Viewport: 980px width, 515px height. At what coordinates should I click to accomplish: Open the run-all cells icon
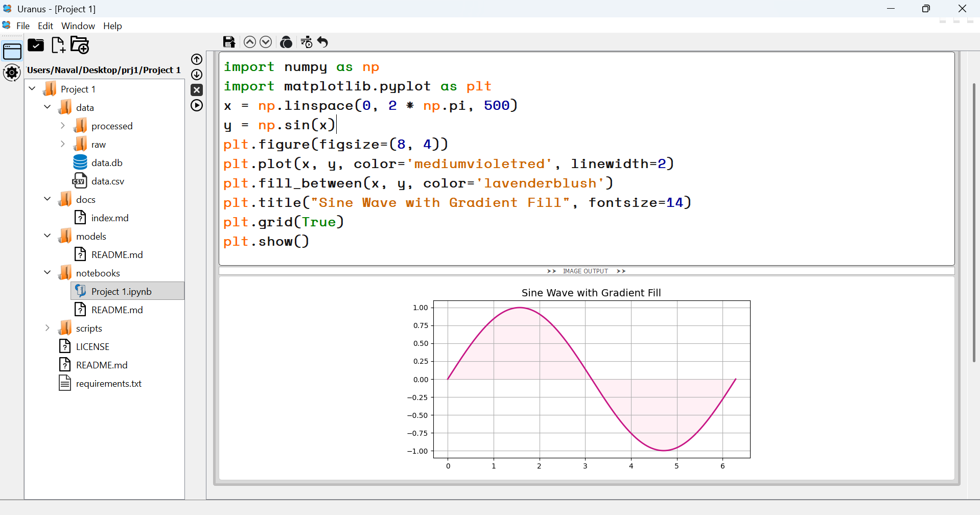[x=307, y=42]
